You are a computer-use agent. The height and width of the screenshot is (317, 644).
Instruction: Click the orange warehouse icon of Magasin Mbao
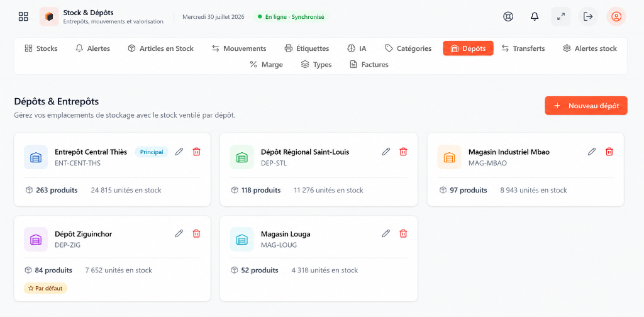tap(449, 157)
